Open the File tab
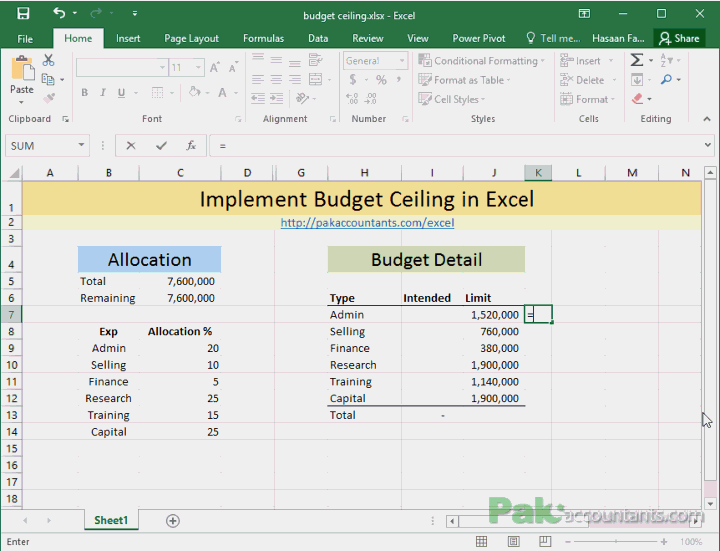Screen dimensions: 720x551 click(25, 39)
